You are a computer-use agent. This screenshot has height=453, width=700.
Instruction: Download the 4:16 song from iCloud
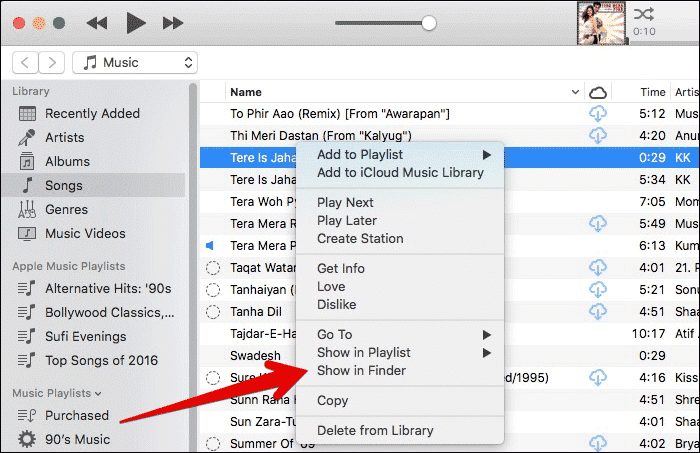tap(597, 378)
